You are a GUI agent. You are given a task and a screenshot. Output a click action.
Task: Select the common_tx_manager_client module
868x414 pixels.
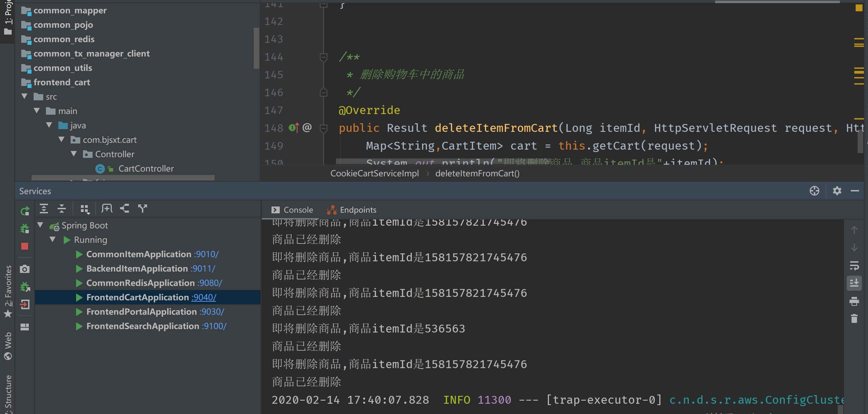tap(92, 53)
